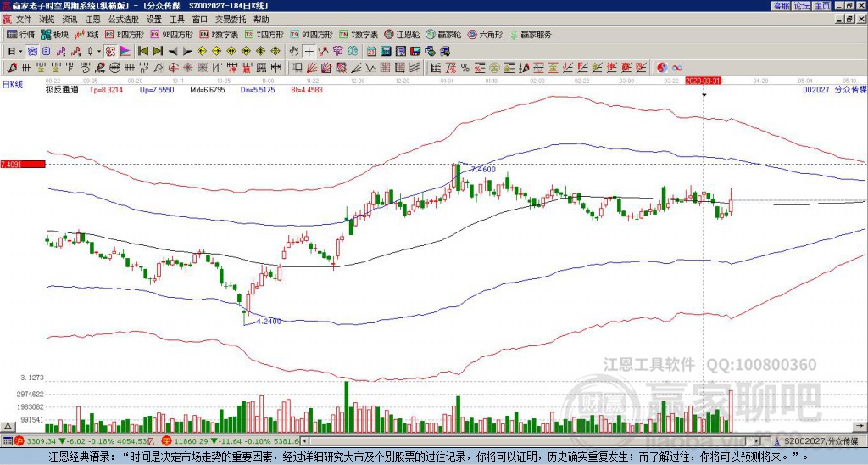Viewport: 868px width, 465px height.
Task: Click the black left arrow to step back
Action: [x=173, y=52]
